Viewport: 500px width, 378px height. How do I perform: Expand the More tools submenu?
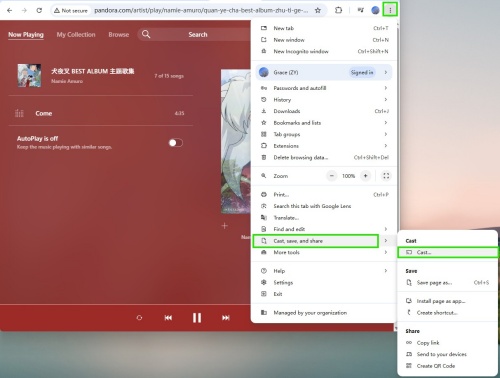324,252
